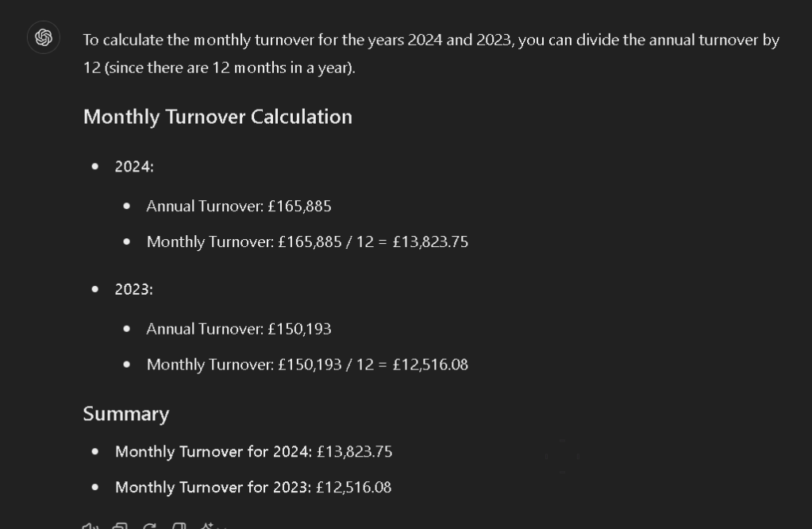The width and height of the screenshot is (812, 529).
Task: Expand the chevron beside the sparkle icon
Action: point(221,527)
